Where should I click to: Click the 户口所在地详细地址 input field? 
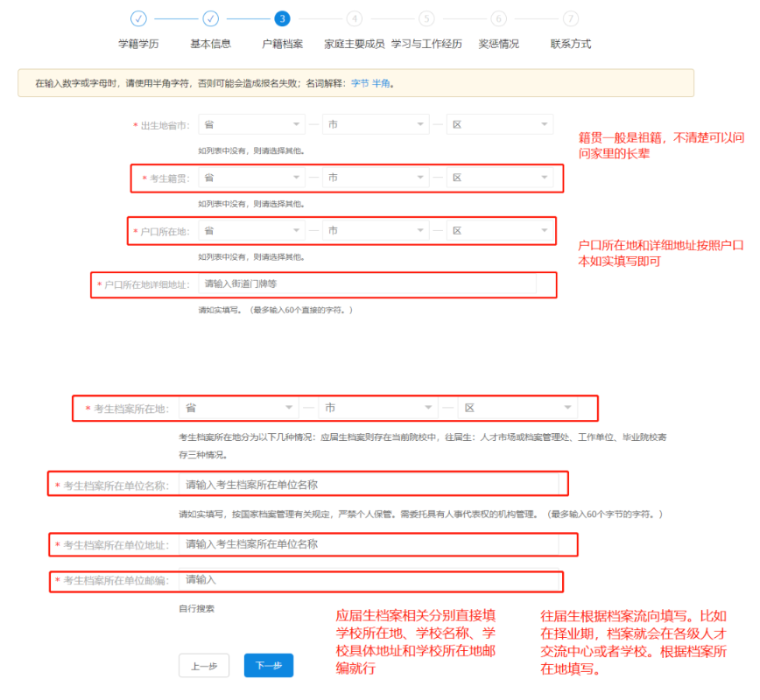(x=367, y=283)
